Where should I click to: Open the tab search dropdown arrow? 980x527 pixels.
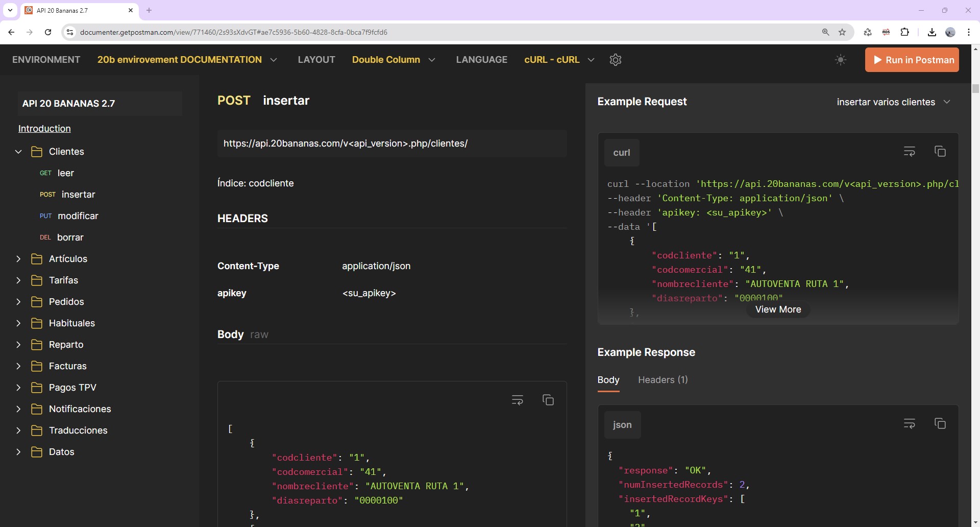pyautogui.click(x=10, y=10)
